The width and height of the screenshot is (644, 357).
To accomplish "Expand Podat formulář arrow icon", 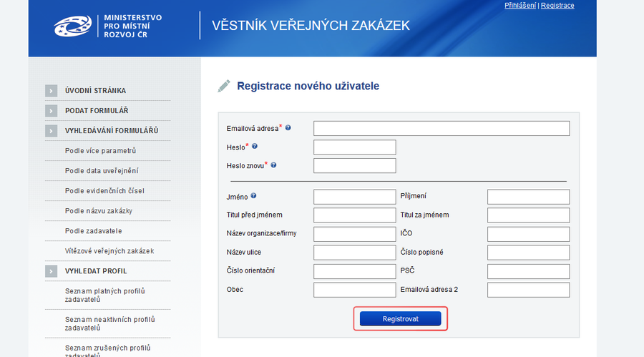I will (x=51, y=111).
